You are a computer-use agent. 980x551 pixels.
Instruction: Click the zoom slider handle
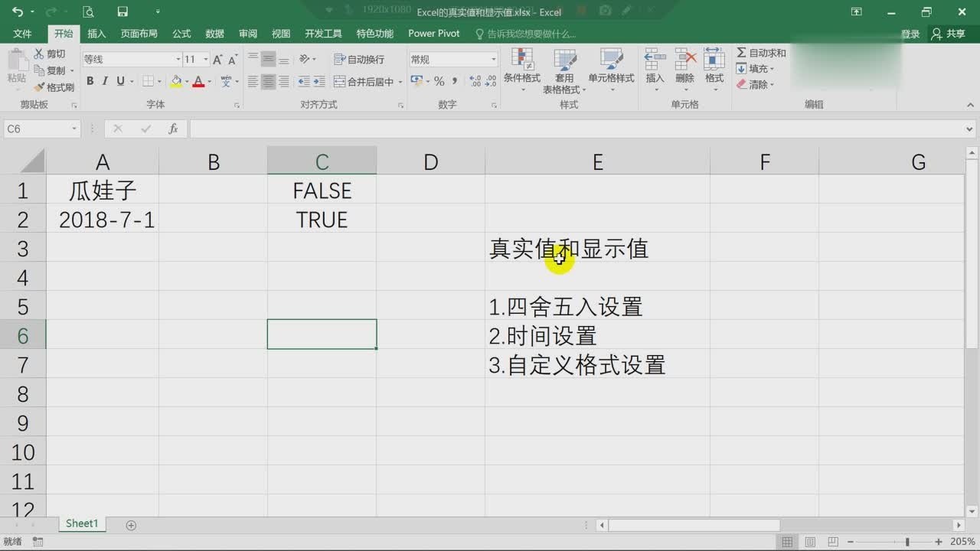coord(907,542)
